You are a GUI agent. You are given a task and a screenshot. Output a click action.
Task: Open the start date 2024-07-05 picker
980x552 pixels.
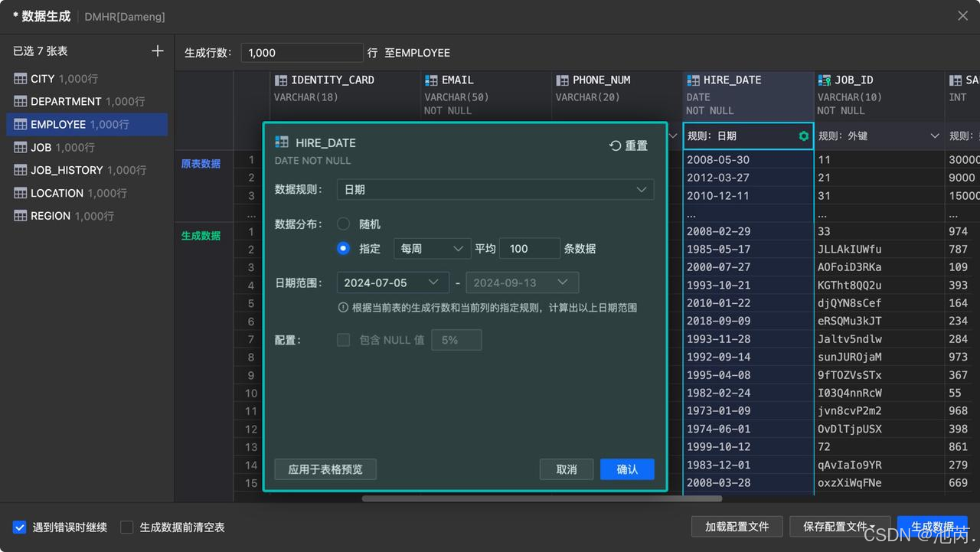(392, 283)
